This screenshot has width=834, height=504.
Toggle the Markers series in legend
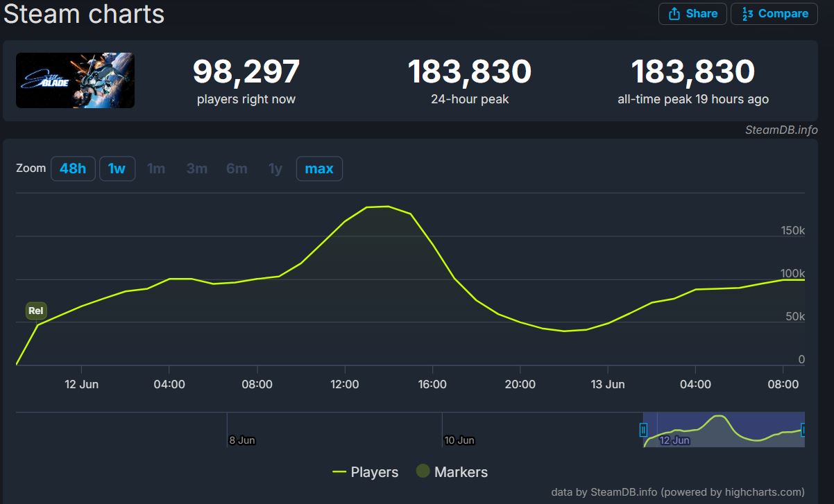452,472
